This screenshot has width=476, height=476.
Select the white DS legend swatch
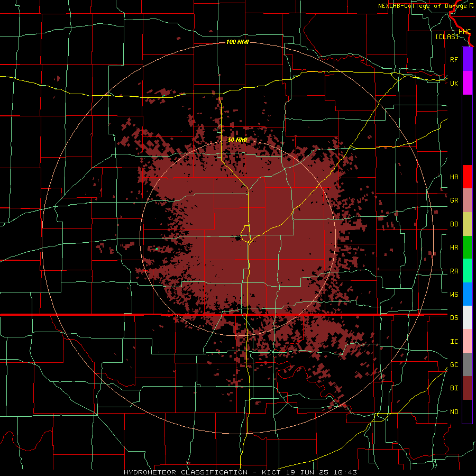[467, 317]
